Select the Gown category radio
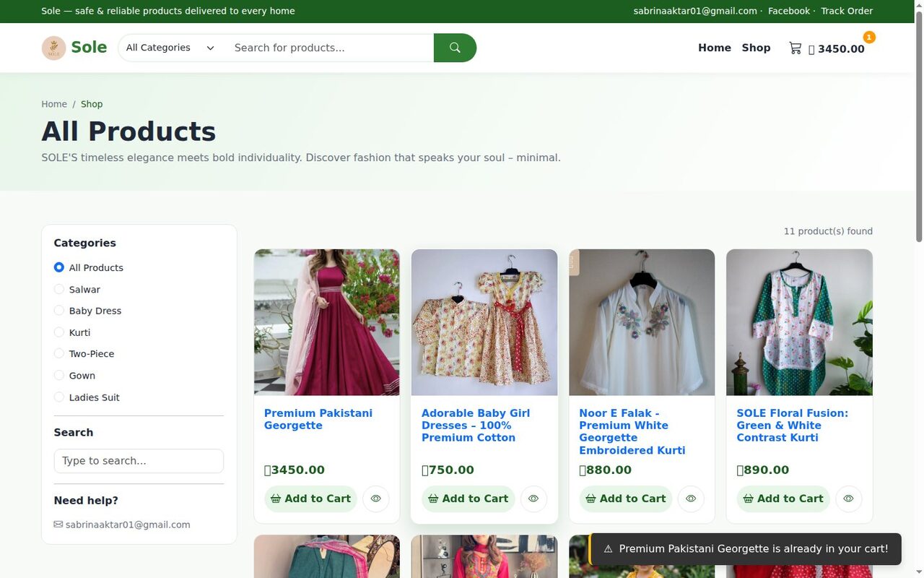 [59, 375]
